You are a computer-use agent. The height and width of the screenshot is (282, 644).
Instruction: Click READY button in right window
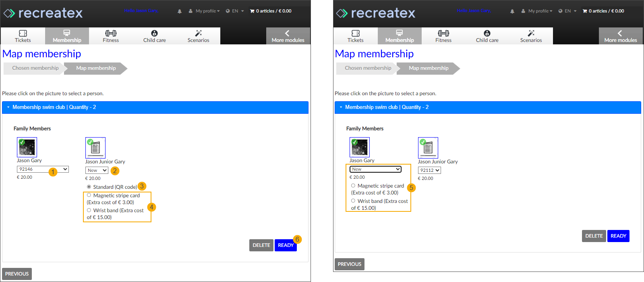(618, 236)
